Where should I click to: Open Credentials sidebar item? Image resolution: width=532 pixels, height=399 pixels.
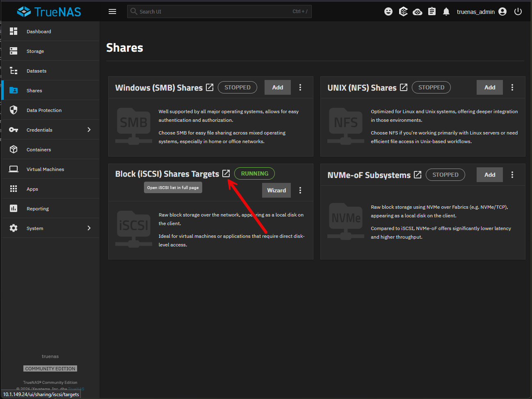[50, 130]
